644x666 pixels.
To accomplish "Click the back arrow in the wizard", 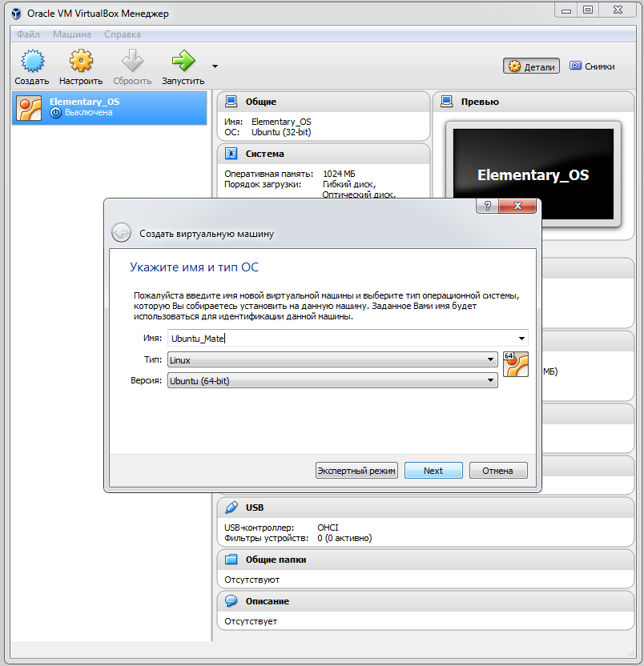I will [x=121, y=233].
